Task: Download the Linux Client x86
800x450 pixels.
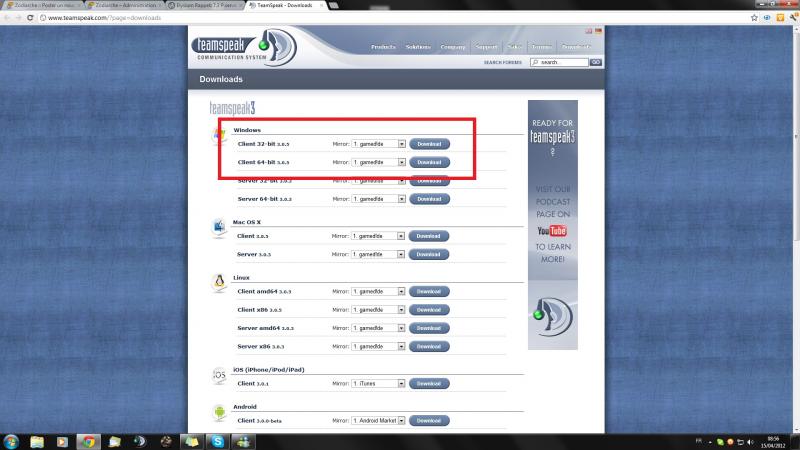Action: point(429,310)
